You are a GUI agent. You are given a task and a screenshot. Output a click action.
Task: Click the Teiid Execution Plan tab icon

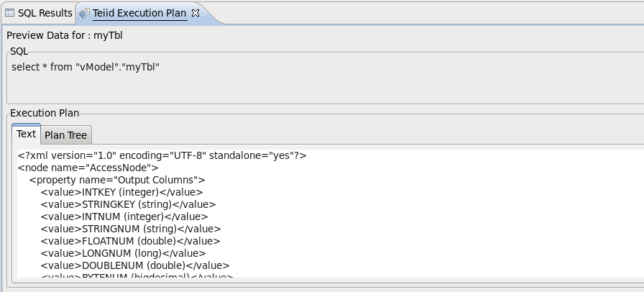tap(85, 13)
